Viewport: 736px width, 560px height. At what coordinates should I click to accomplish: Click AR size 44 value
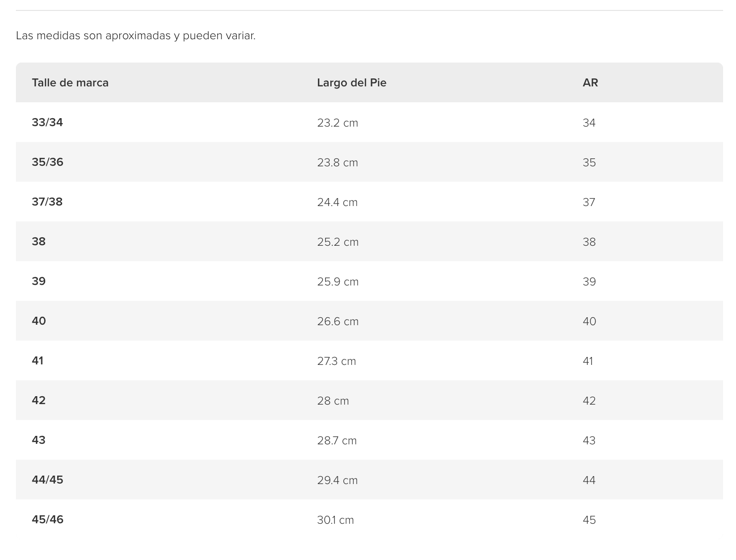coord(589,480)
